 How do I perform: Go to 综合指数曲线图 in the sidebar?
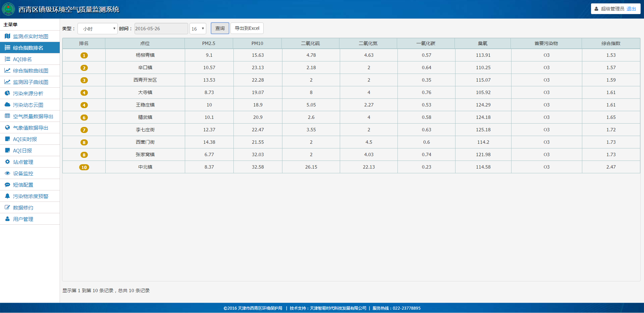point(31,71)
